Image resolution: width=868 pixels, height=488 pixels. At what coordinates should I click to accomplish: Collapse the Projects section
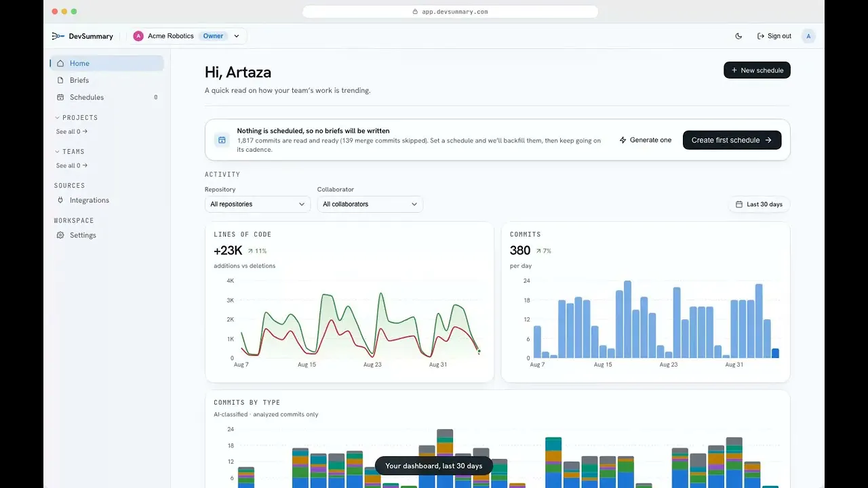tap(76, 117)
